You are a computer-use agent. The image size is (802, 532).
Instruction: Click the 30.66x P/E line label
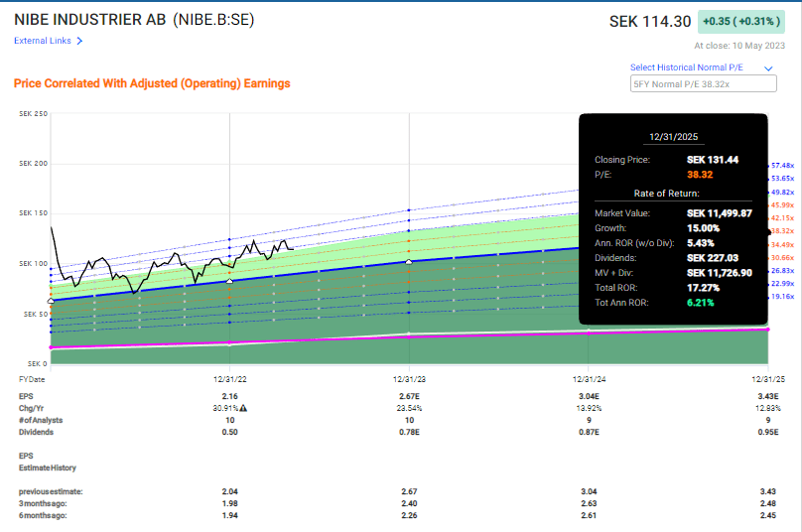(x=782, y=258)
